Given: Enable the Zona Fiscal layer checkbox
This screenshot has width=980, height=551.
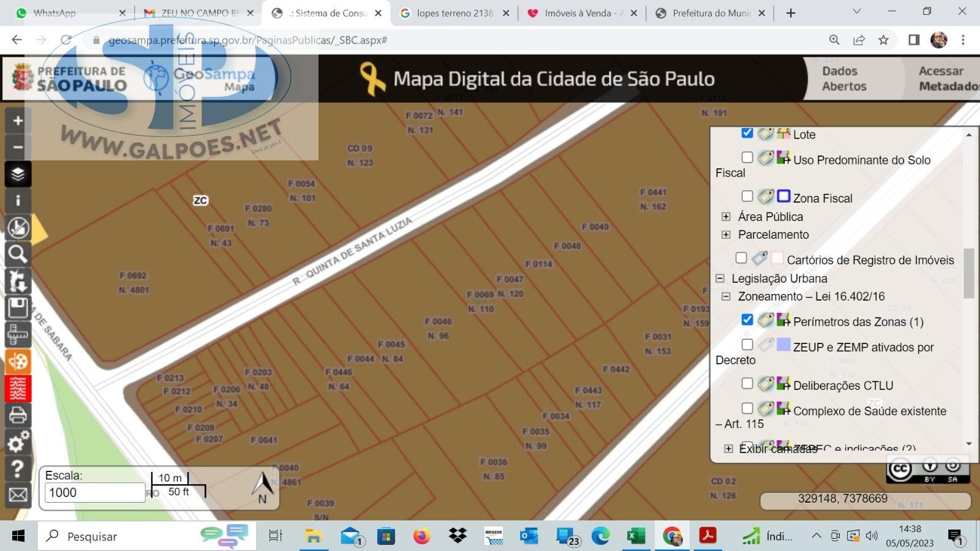Looking at the screenshot, I should tap(747, 196).
